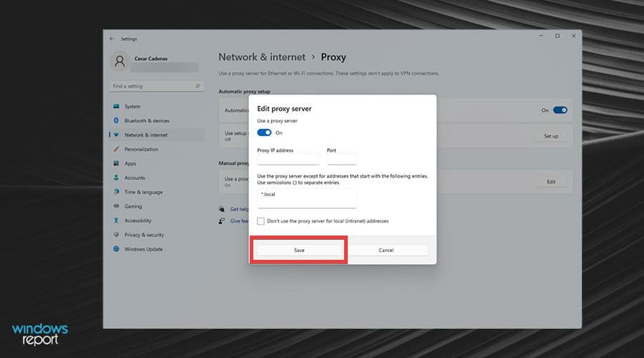
Task: Click the Find a setting search box
Action: [x=157, y=86]
